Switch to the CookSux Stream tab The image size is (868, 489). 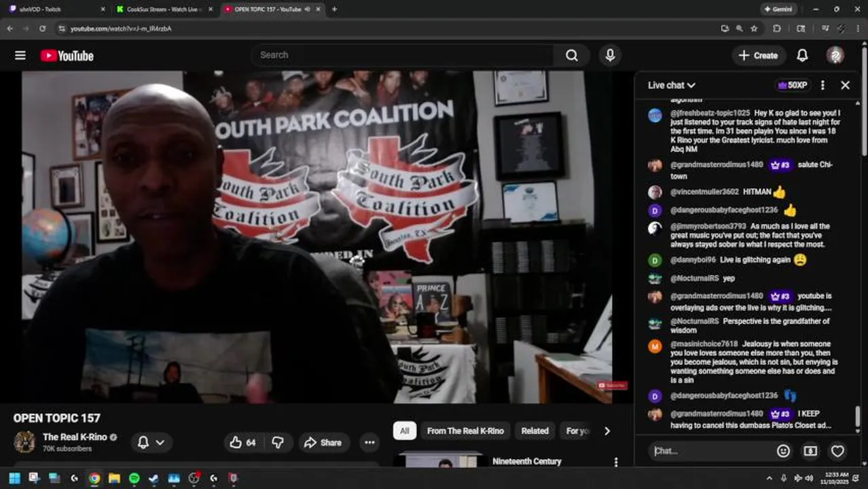[x=164, y=10]
